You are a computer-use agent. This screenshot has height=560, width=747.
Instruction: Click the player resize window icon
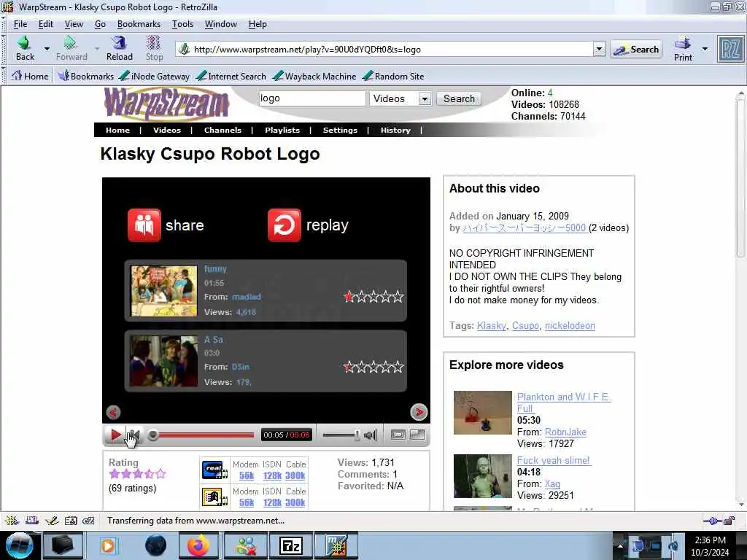(x=417, y=435)
